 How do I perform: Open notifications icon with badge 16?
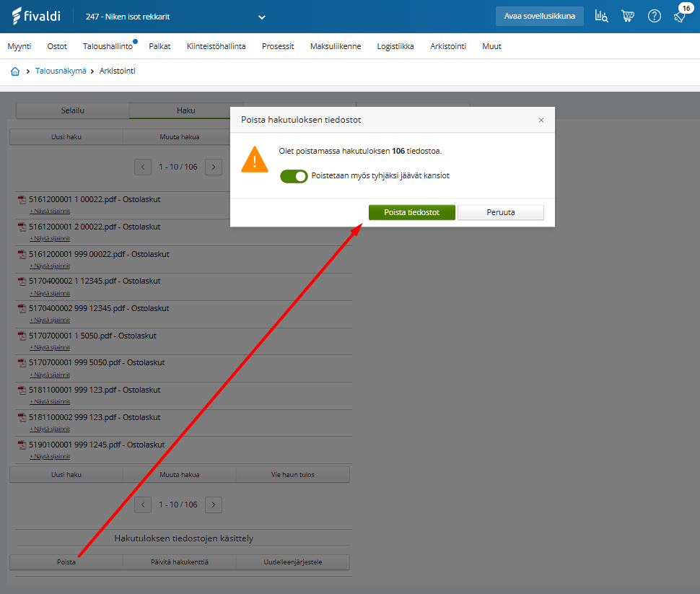point(681,16)
